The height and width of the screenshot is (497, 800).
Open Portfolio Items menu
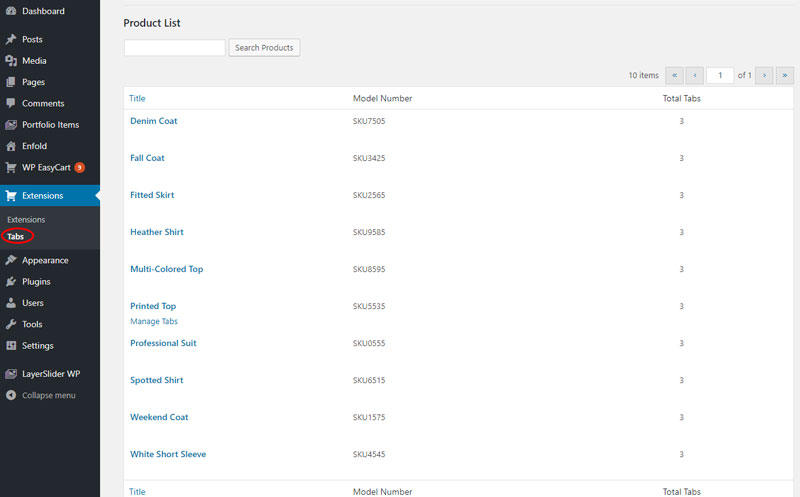click(x=50, y=125)
